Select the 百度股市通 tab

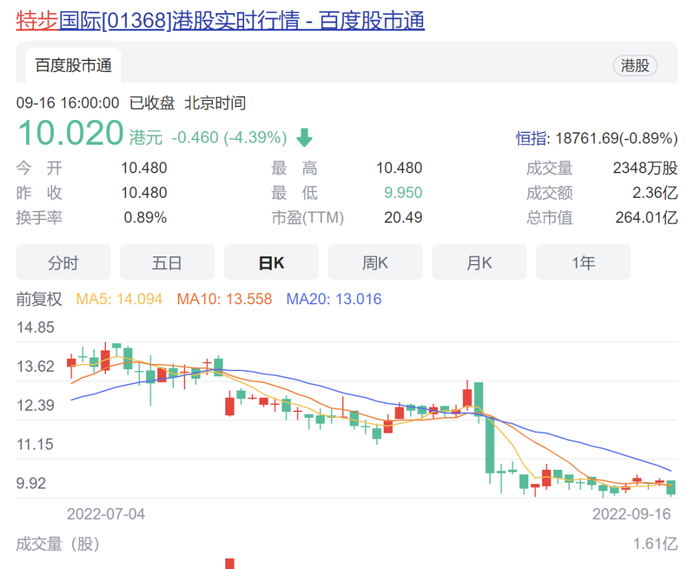point(73,66)
